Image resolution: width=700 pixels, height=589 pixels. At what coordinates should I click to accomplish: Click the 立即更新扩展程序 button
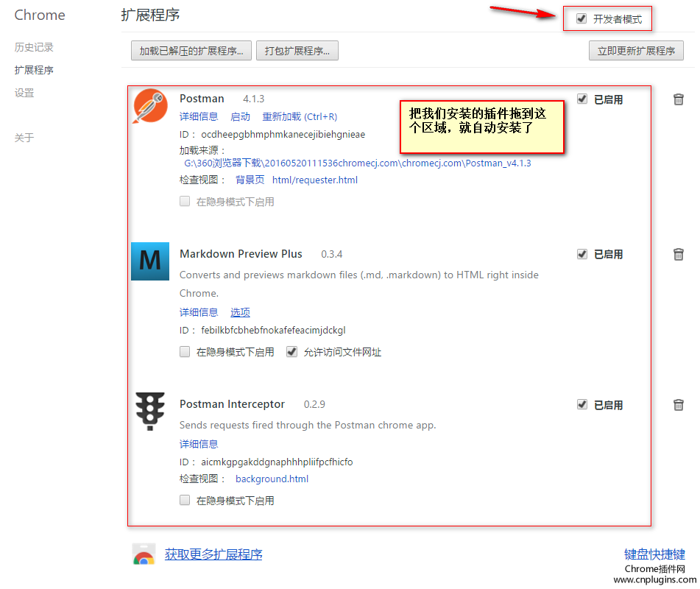tap(636, 51)
